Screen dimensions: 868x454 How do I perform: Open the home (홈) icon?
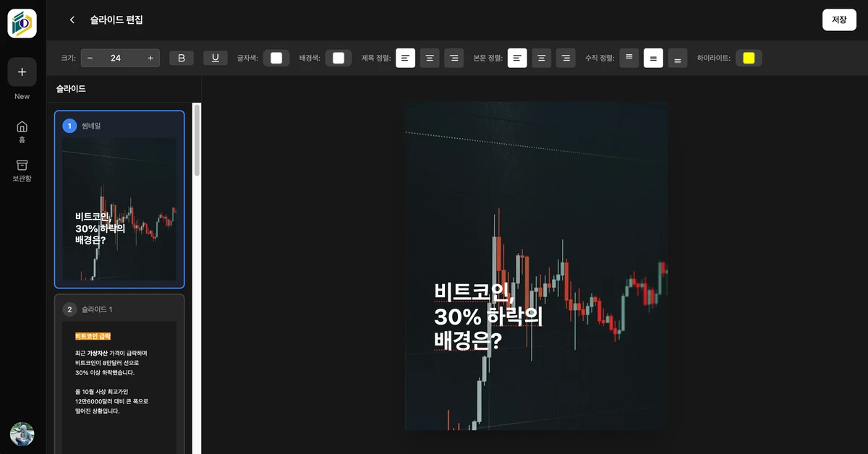point(22,131)
